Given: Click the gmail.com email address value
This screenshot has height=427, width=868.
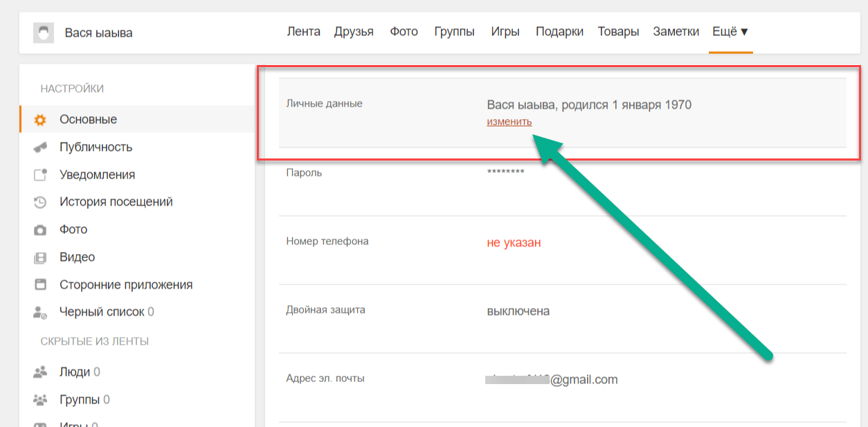Looking at the screenshot, I should pyautogui.click(x=552, y=379).
